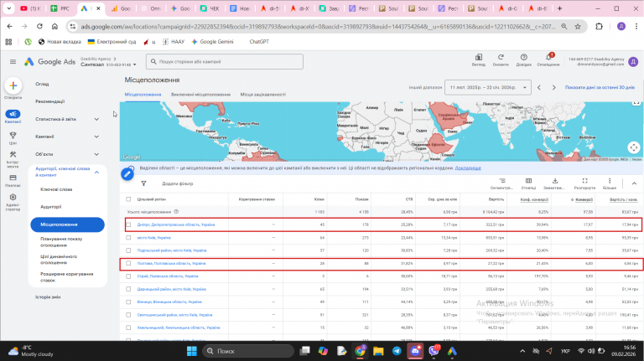This screenshot has height=361, width=644.
Task: Tick the checkbox for the Дніпро row
Action: click(128, 224)
